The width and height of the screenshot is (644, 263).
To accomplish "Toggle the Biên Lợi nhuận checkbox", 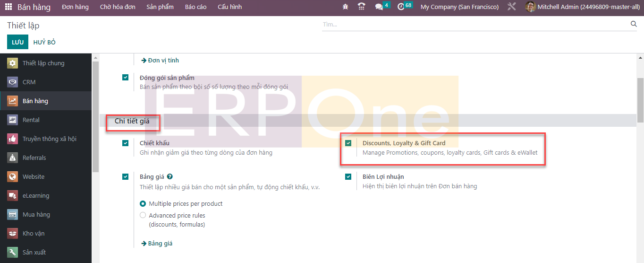I will click(x=348, y=177).
